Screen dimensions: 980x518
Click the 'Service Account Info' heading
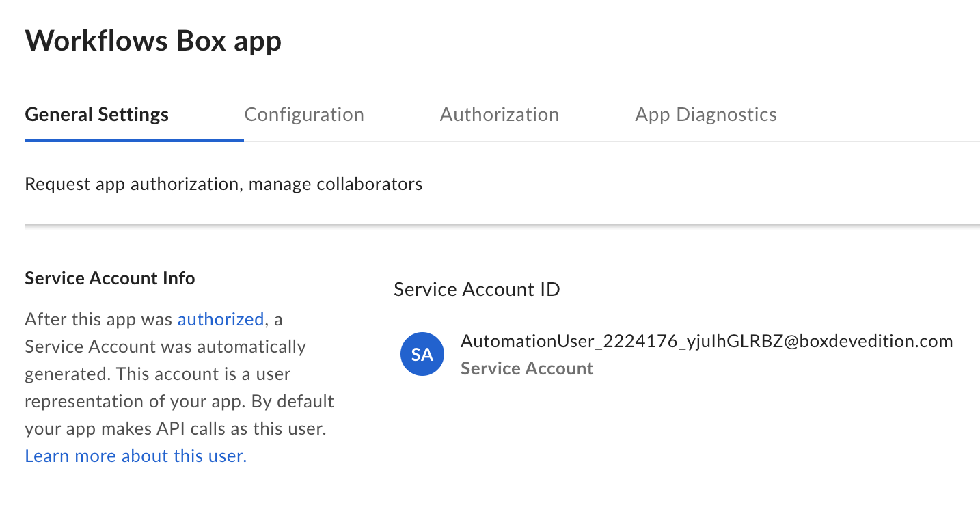click(x=110, y=278)
